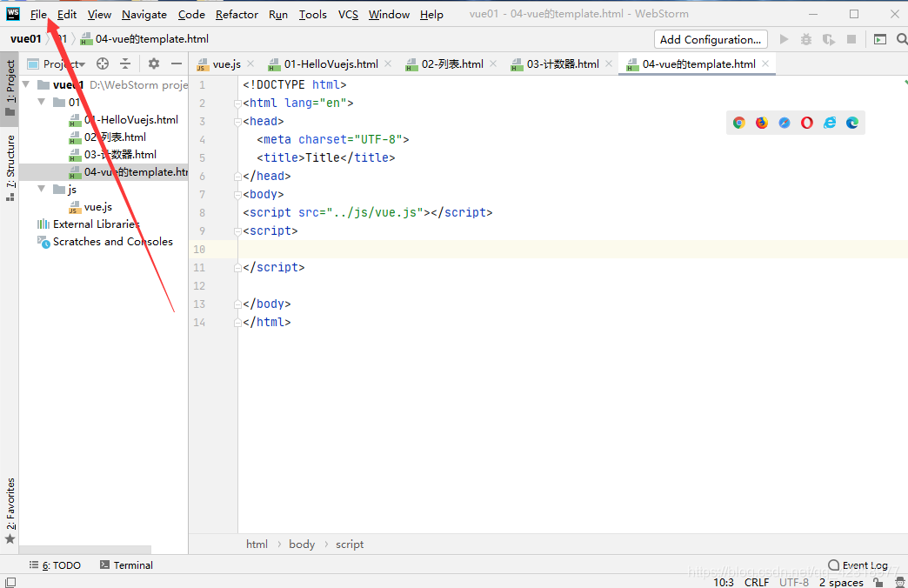Collapse the vue01 project root
Screen dimensions: 908x588
[x=26, y=84]
